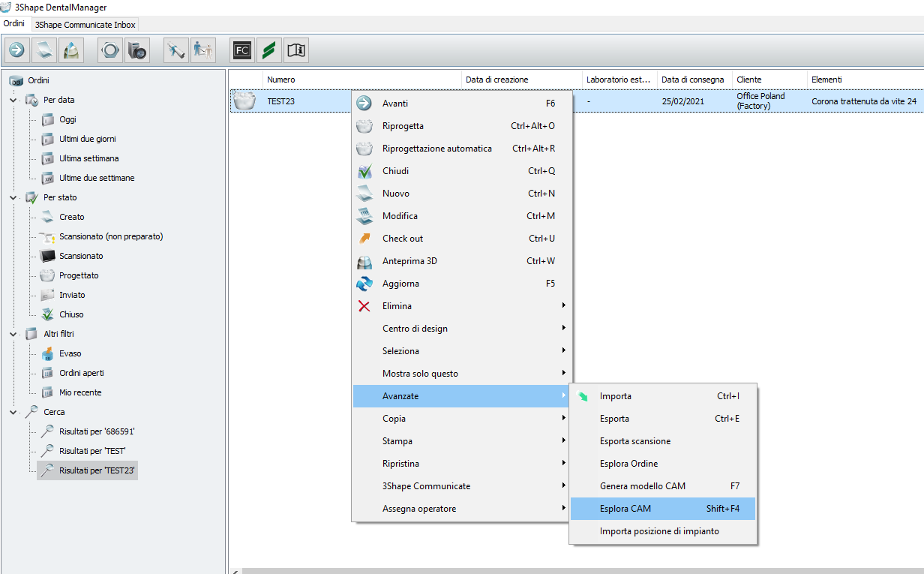Choose Importa with Ctrl+I shortcut in submenu
Image resolution: width=924 pixels, height=574 pixels.
coord(663,396)
